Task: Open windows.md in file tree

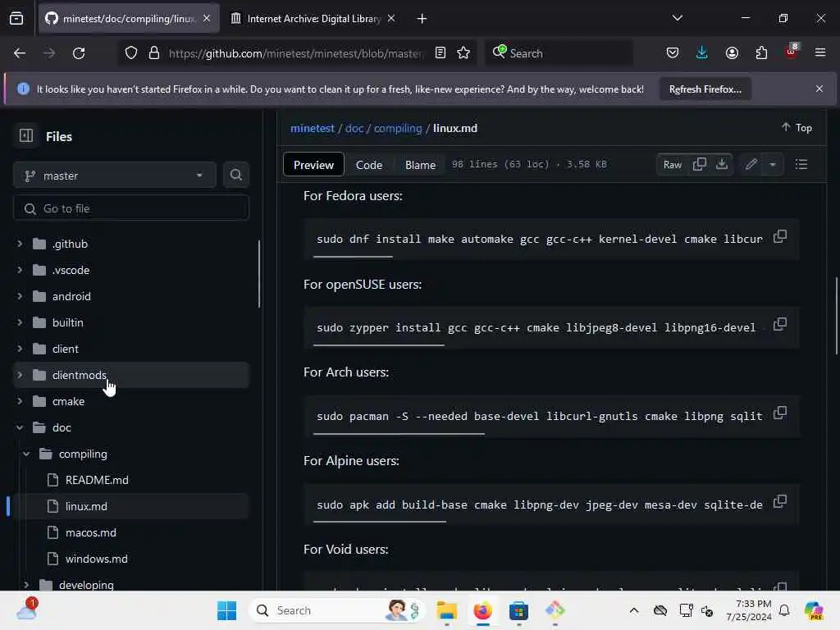Action: [x=97, y=559]
